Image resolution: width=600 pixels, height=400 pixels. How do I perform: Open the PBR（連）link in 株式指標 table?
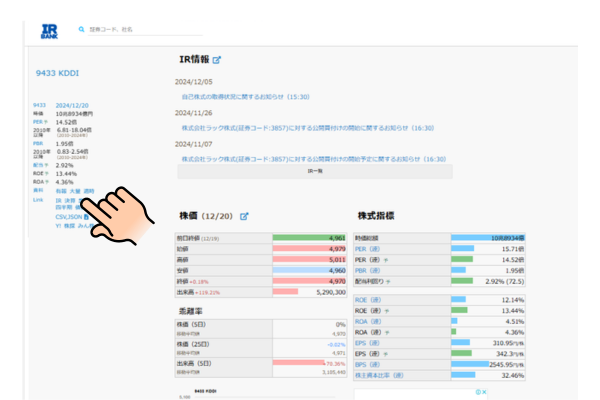367,271
